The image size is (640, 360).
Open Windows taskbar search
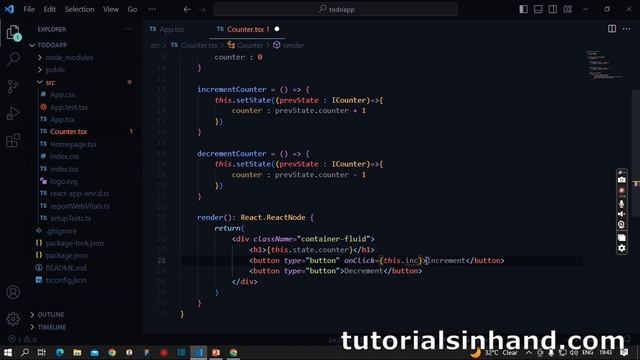(25, 352)
